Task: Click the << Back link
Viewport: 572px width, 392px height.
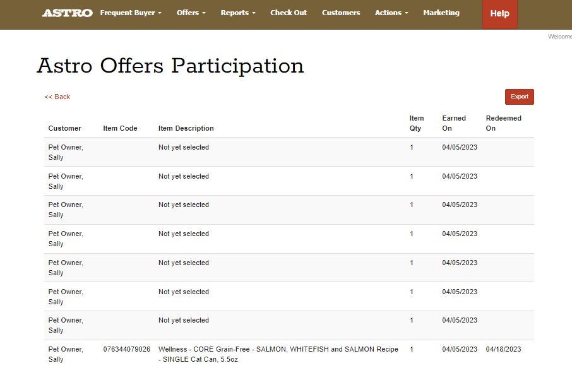Action: [x=57, y=97]
